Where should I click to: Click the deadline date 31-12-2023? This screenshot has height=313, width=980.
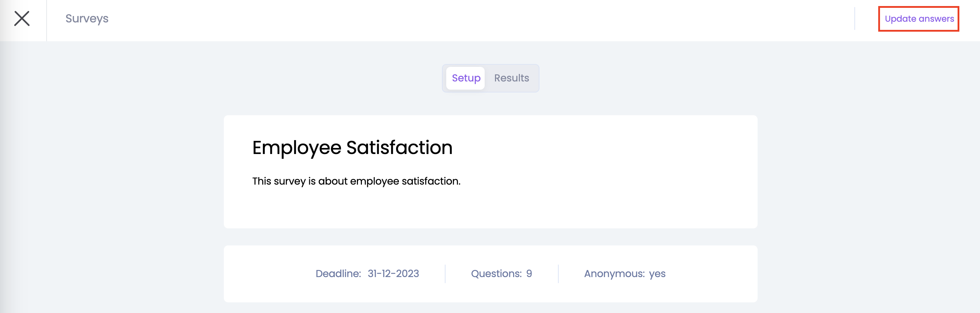point(393,274)
